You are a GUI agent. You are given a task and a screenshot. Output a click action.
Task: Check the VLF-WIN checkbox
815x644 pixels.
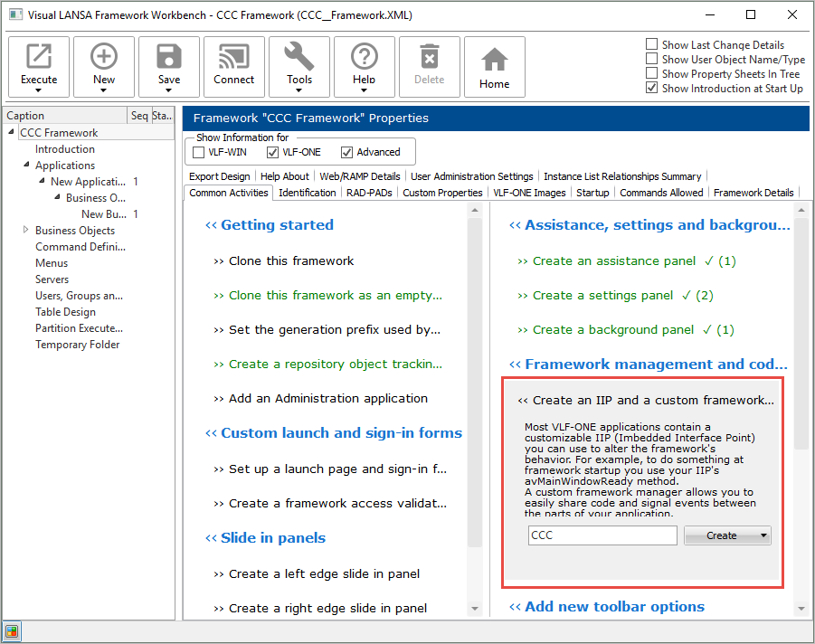point(199,152)
